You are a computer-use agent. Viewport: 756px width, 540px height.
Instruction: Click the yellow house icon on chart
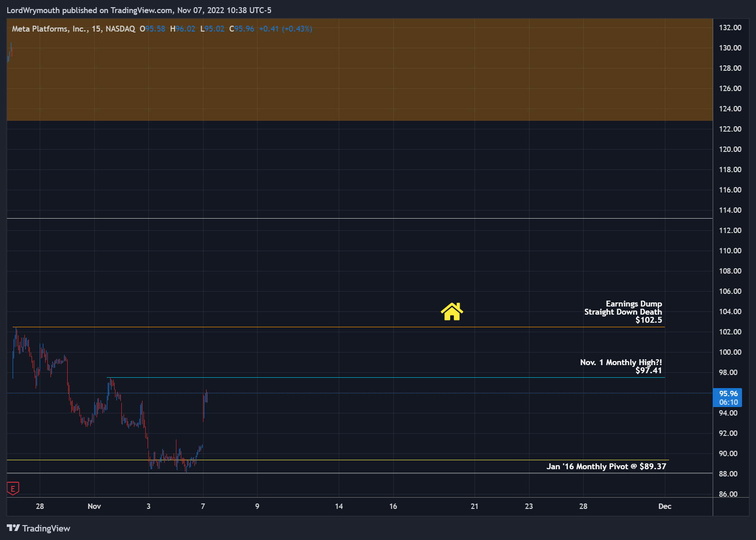452,311
